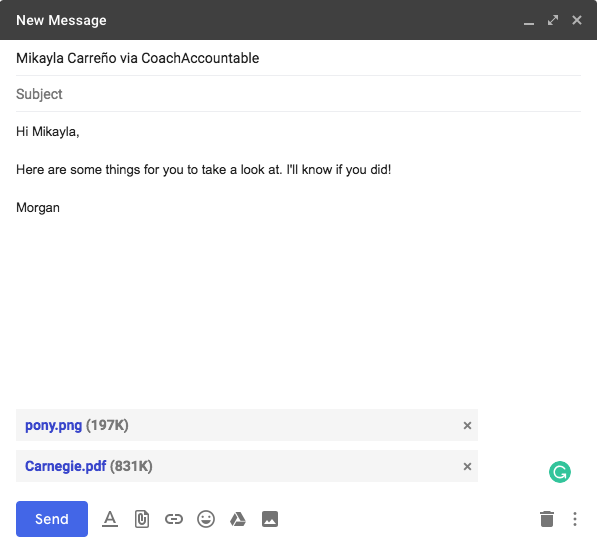597x551 pixels.
Task: Insert photo with the image icon
Action: click(270, 519)
